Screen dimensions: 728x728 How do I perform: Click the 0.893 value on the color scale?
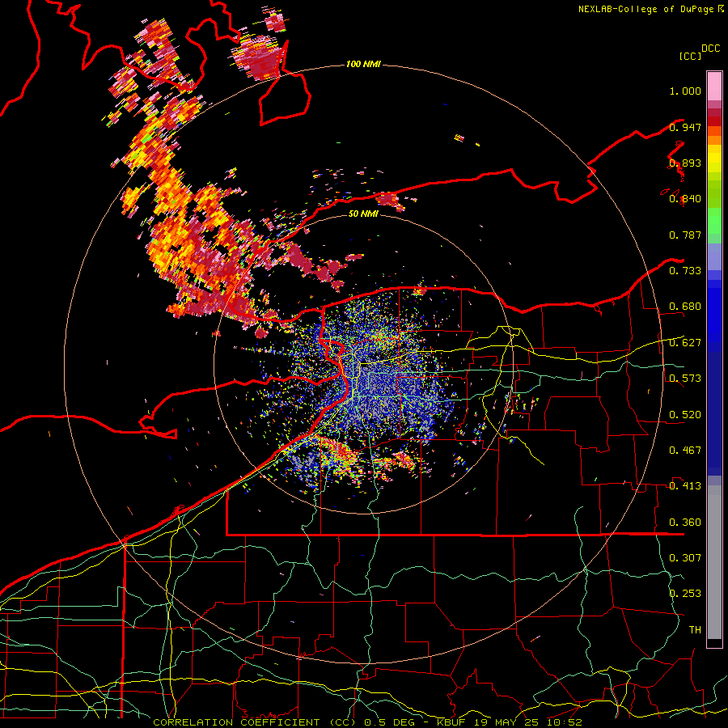[685, 163]
